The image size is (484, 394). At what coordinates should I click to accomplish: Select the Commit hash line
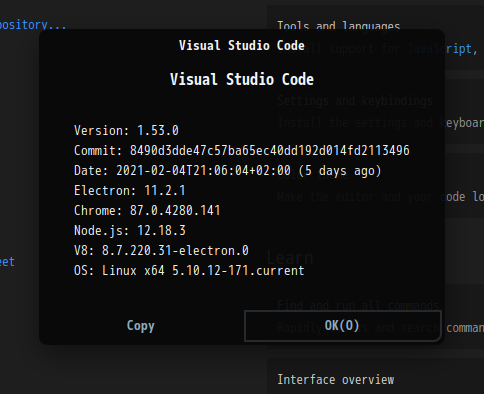click(x=242, y=150)
